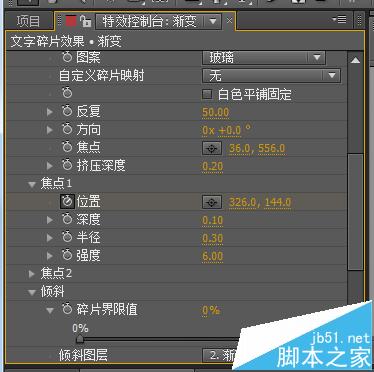The image size is (374, 372).
Task: Click the 碎片界限值 slider handle
Action: point(80,339)
